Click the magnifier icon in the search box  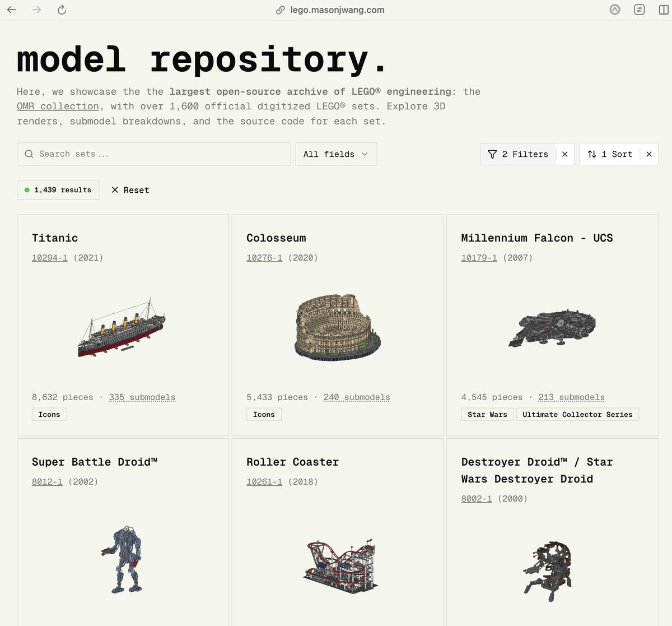(x=29, y=154)
